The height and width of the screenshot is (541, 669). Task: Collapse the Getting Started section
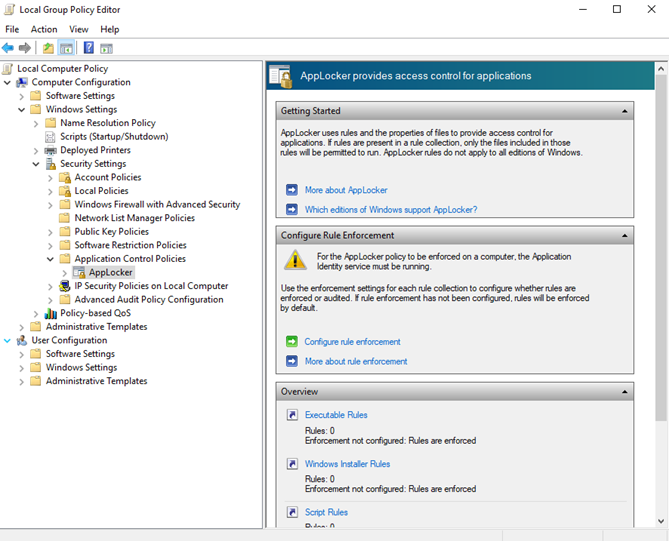pyautogui.click(x=625, y=111)
